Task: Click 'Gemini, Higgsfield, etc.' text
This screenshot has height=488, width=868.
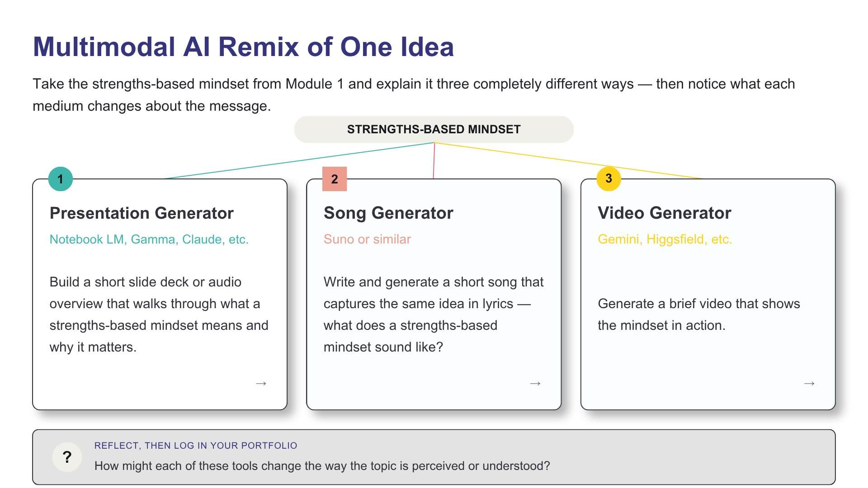Action: click(x=665, y=239)
